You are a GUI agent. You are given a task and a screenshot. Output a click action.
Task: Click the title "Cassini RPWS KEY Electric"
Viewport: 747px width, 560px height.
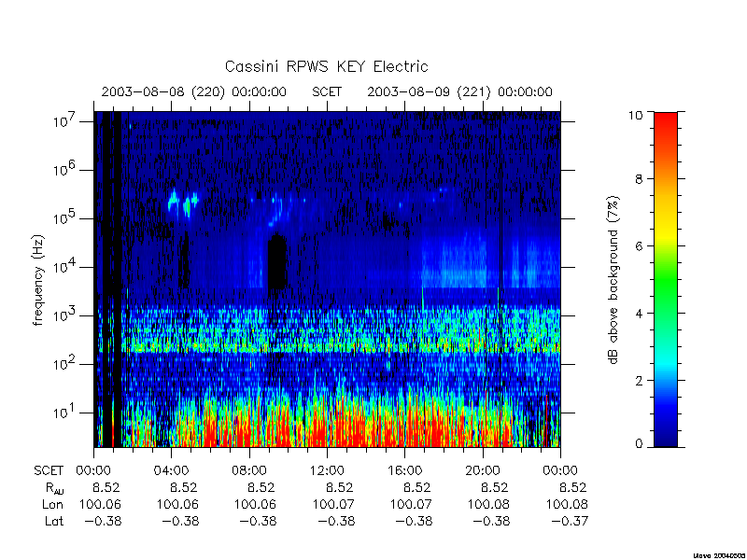point(326,66)
